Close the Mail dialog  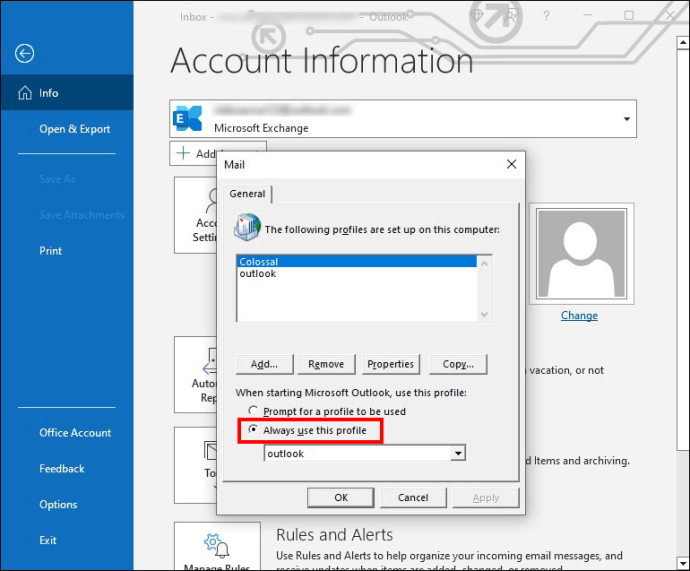pos(511,165)
